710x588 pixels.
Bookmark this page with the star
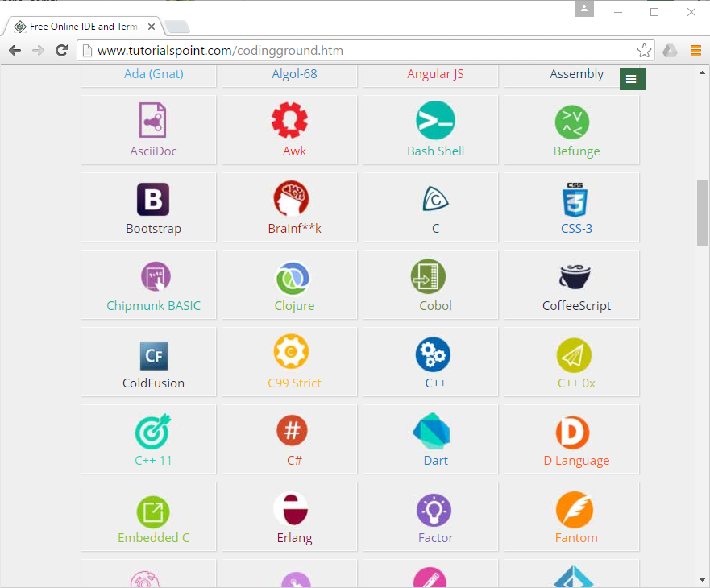pyautogui.click(x=644, y=50)
